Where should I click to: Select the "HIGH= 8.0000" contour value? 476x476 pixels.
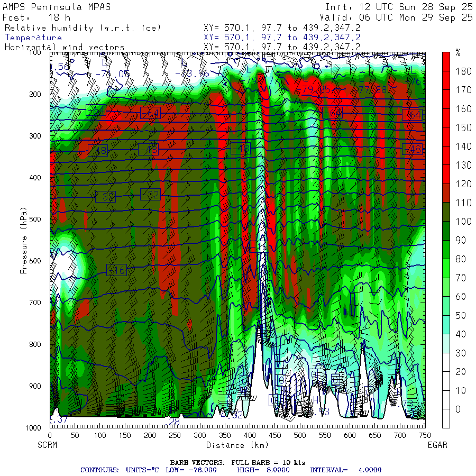pos(263,470)
